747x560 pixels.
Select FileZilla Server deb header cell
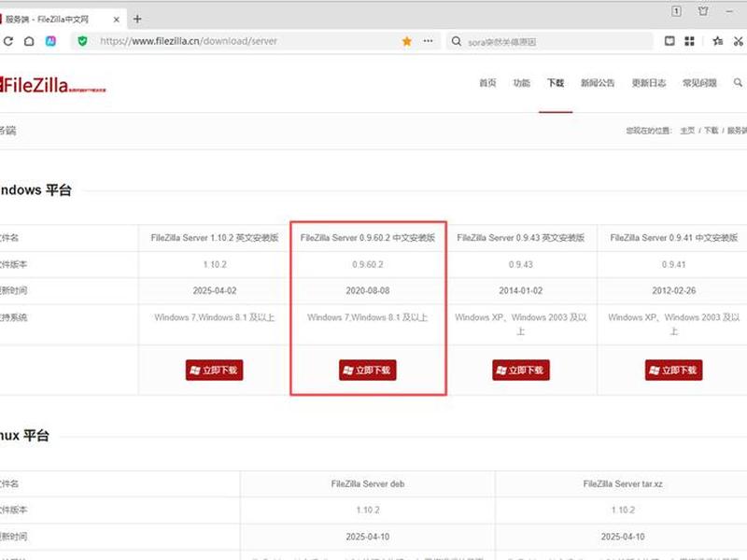coord(367,483)
